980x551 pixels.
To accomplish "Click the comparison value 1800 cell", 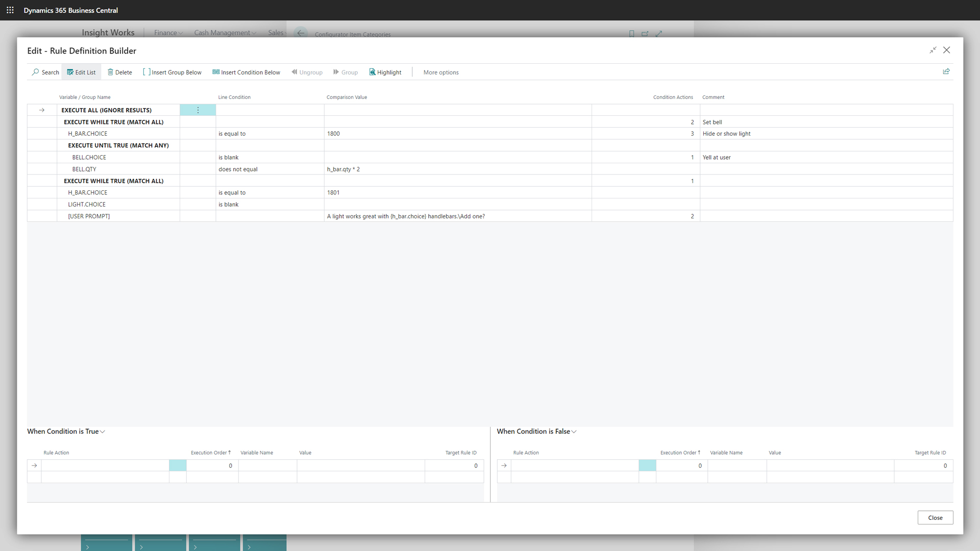I will (333, 134).
